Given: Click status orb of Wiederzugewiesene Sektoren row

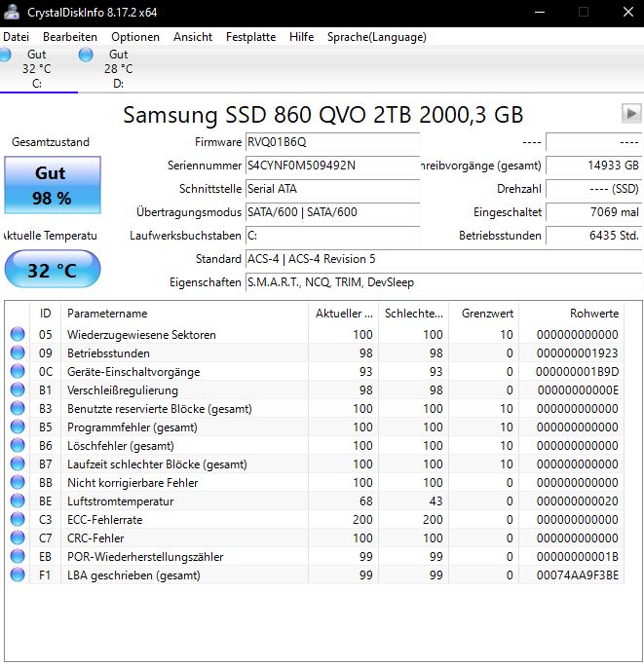Looking at the screenshot, I should 18,334.
